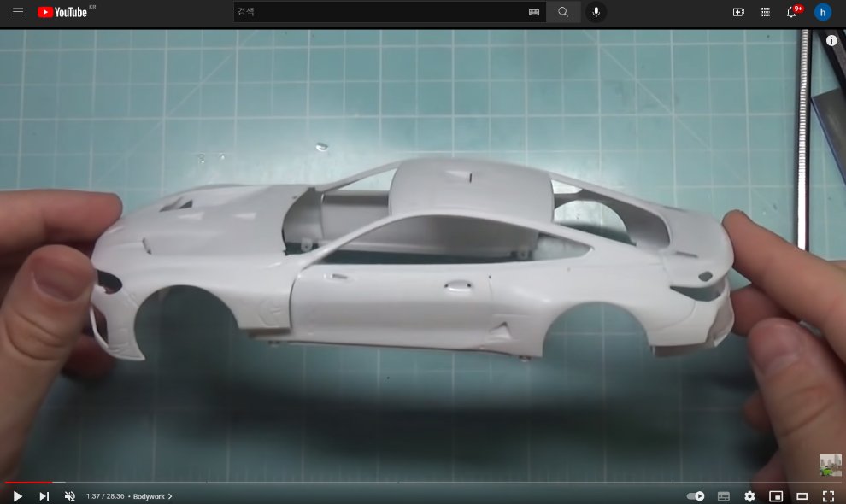Open the YouTube apps grid
Image resolution: width=846 pixels, height=504 pixels.
(x=765, y=12)
